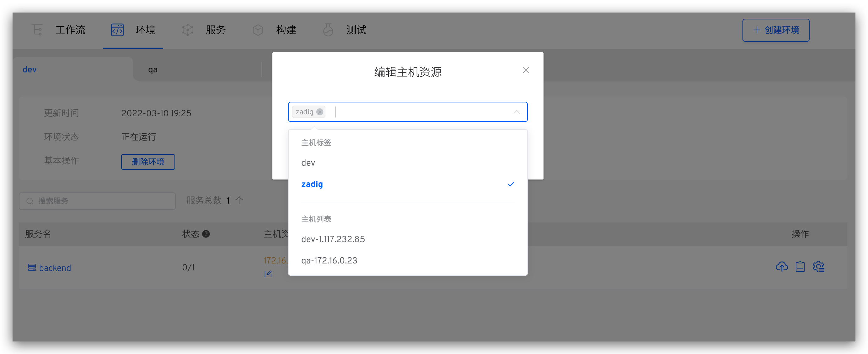The image size is (868, 354).
Task: Collapse the host resource dropdown chevron
Action: point(517,112)
